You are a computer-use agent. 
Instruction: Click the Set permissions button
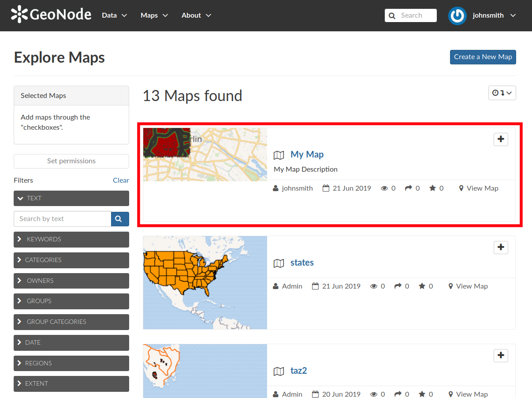pyautogui.click(x=71, y=161)
